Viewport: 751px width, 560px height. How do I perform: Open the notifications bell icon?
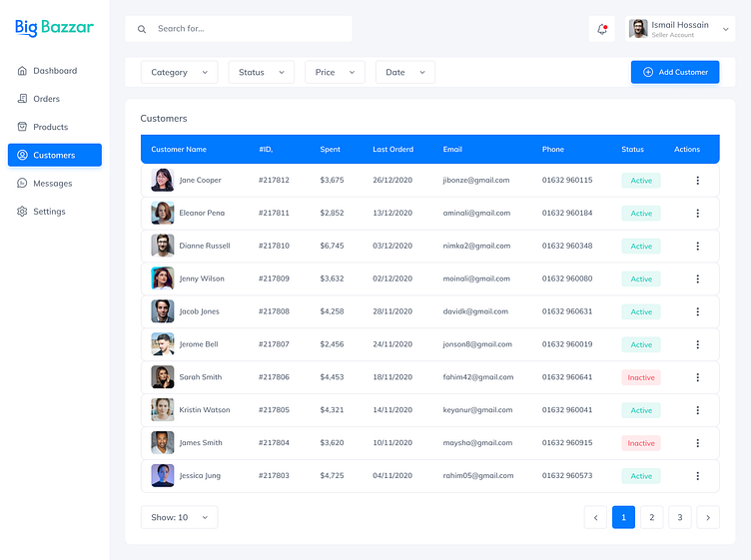601,29
